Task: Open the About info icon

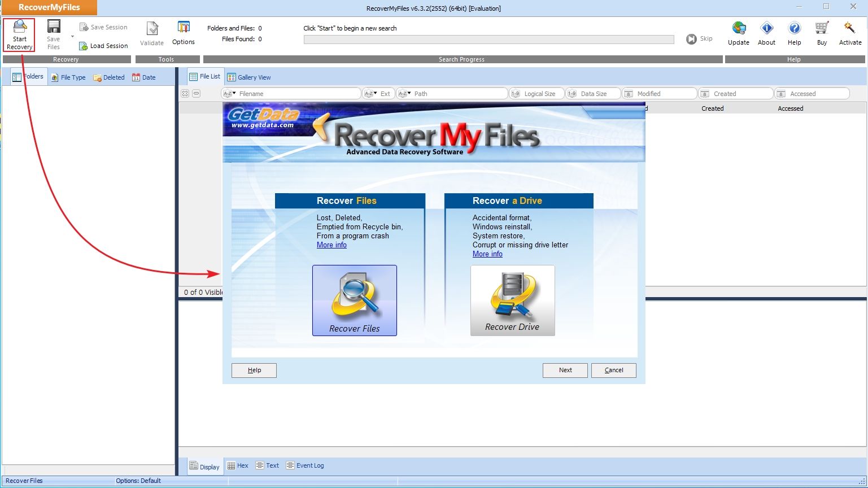Action: 766,28
